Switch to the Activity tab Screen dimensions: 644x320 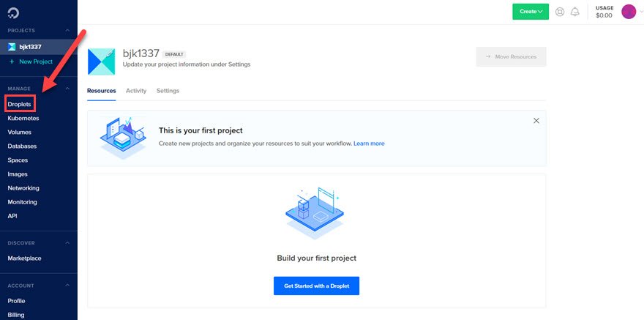tap(136, 91)
